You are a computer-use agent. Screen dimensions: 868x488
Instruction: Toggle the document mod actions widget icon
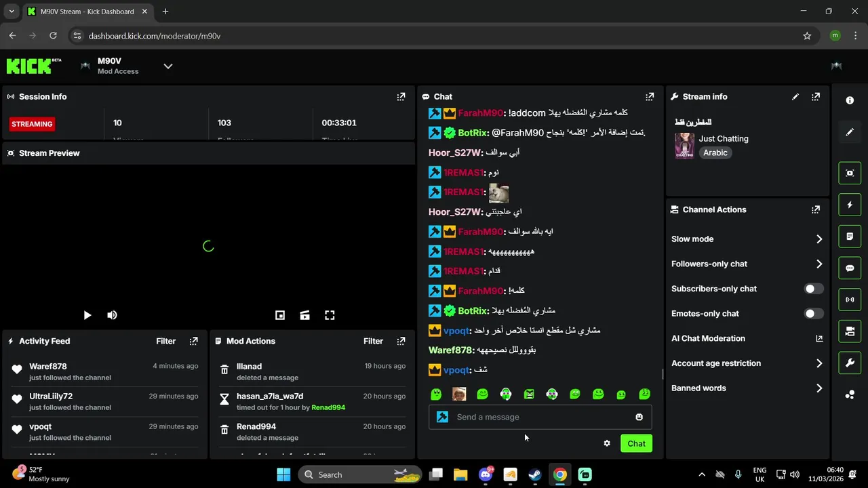point(850,237)
